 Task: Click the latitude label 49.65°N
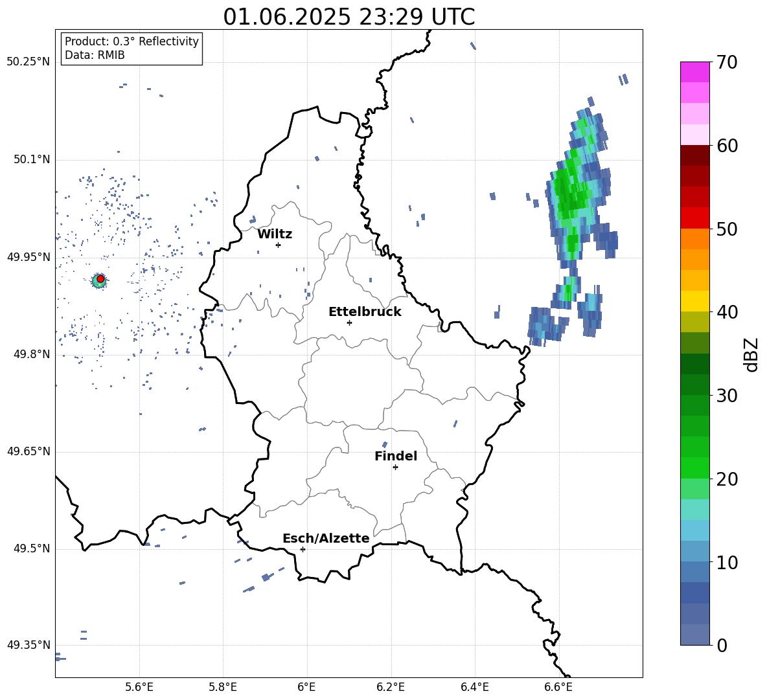point(29,451)
